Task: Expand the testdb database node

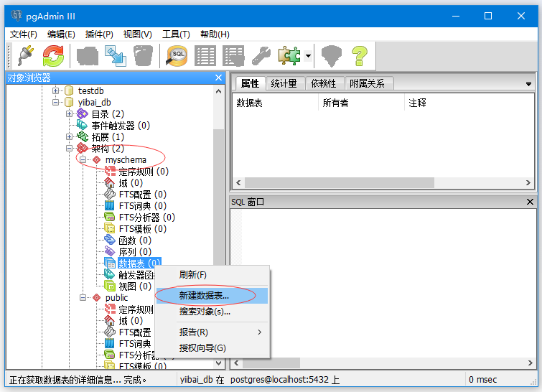Action: [56, 90]
